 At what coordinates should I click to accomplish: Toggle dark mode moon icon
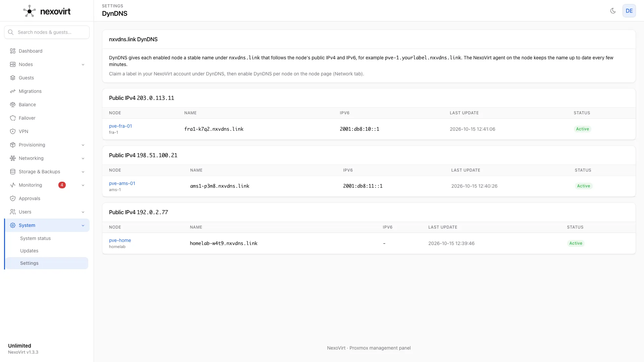point(613,11)
